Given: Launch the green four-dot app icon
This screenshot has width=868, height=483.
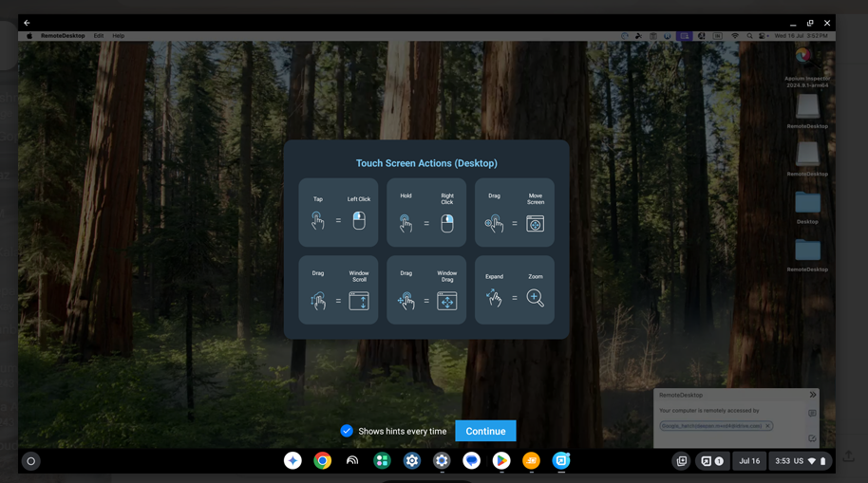Looking at the screenshot, I should (382, 460).
